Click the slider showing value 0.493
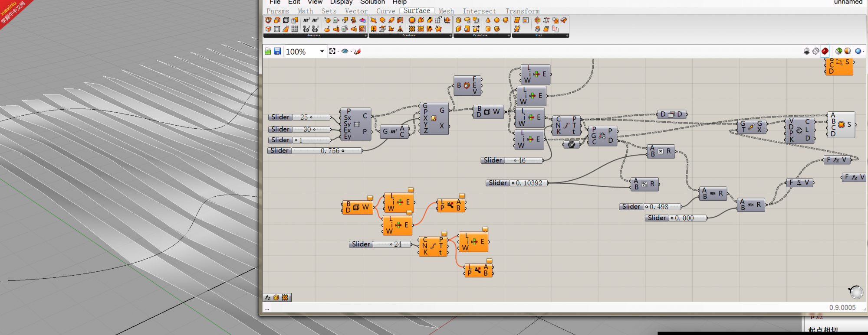This screenshot has width=868, height=335. click(650, 207)
